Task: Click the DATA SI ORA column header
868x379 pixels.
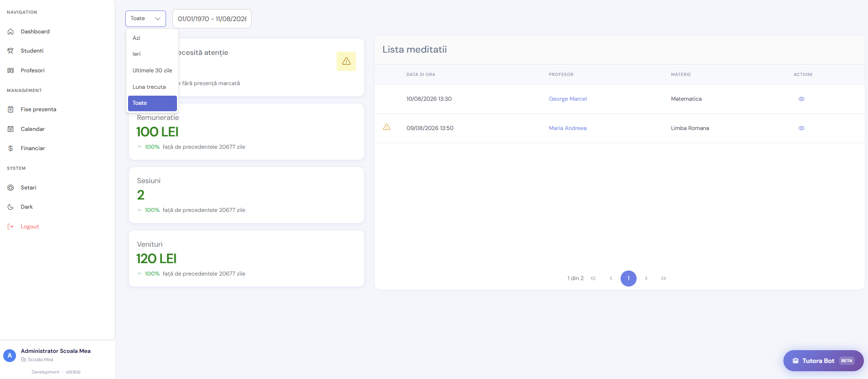Action: [421, 75]
